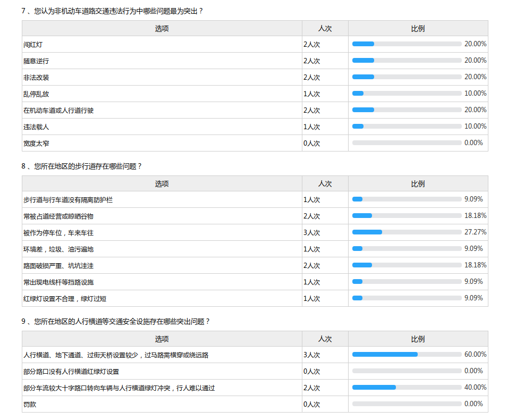Click the 在机动车道或人行道行驶 option text
The height and width of the screenshot is (420, 507).
click(x=58, y=111)
